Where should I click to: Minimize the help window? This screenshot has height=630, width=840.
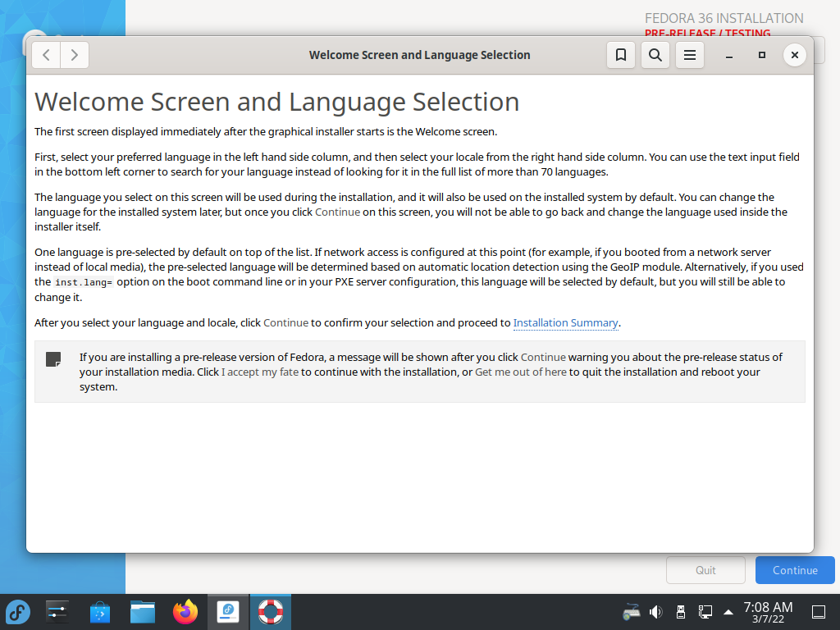click(x=729, y=55)
